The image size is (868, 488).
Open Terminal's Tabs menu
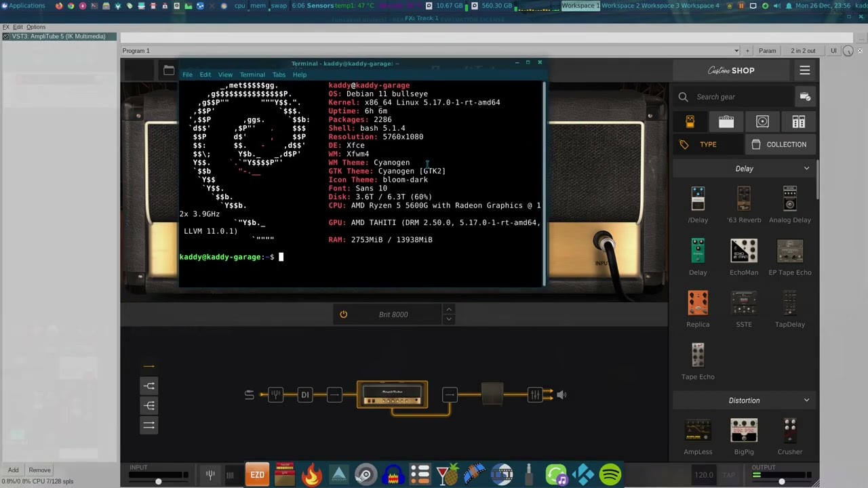(279, 75)
